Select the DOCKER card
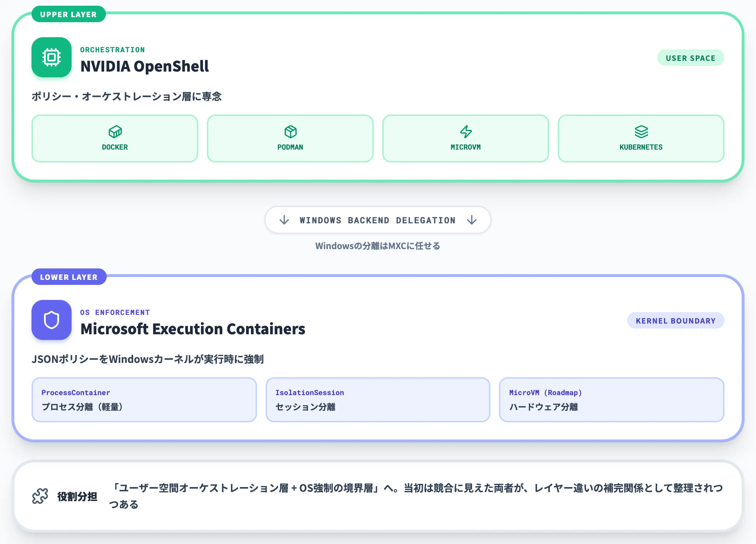Screen dimensions: 756x544 115,139
